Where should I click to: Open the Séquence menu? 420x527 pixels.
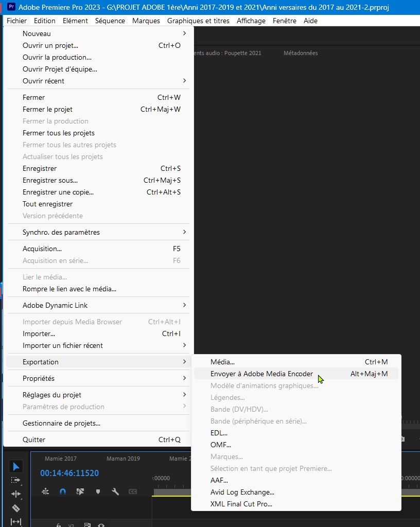(x=110, y=21)
